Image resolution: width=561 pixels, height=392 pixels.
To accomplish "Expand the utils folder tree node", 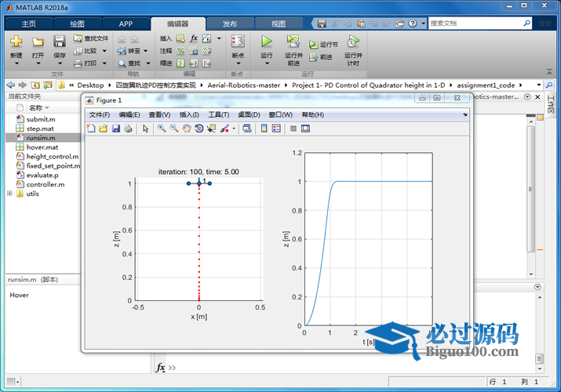I will tap(9, 194).
